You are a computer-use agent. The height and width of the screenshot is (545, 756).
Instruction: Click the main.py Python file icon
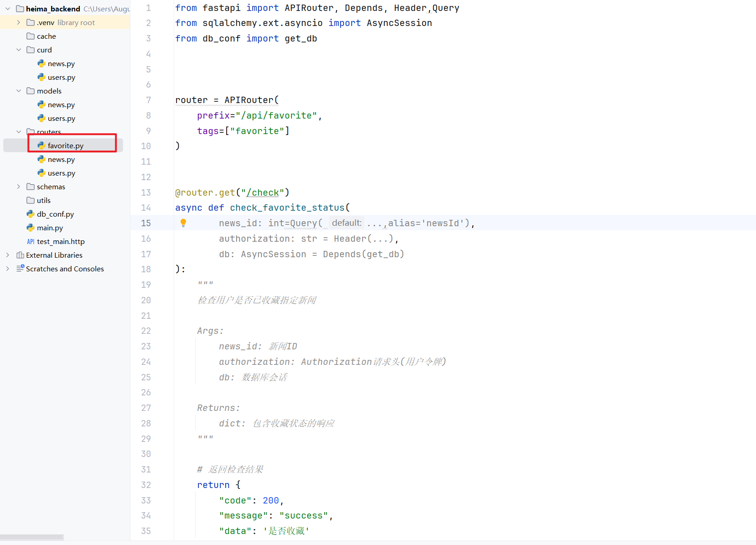(31, 228)
